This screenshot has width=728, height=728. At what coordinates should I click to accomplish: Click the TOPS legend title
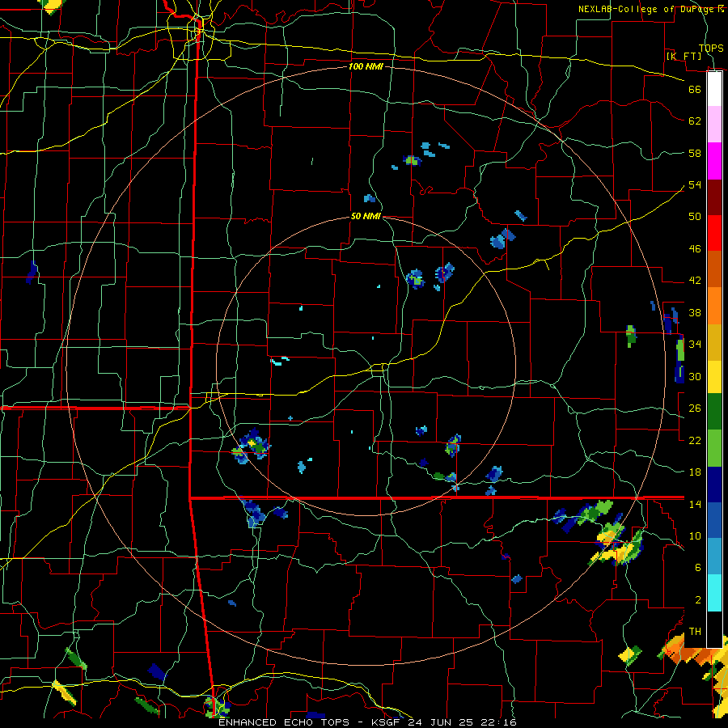click(711, 48)
